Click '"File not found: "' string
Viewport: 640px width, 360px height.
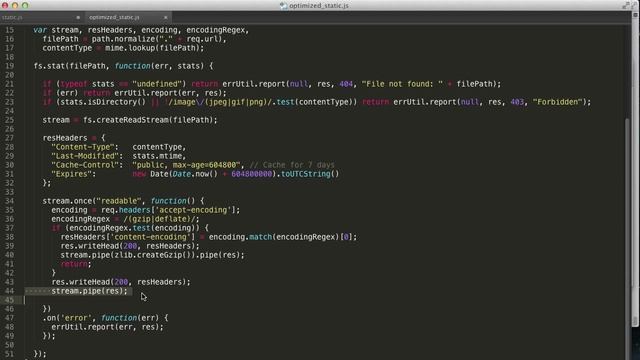[402, 84]
